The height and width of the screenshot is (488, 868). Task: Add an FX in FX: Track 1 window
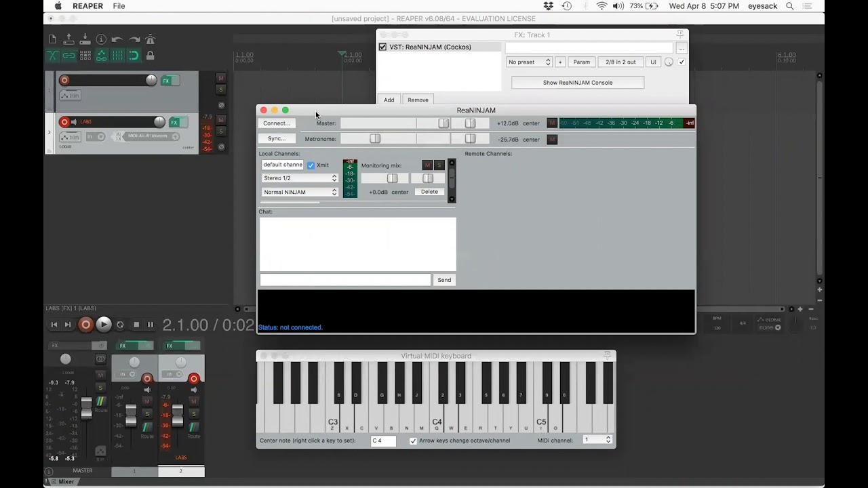tap(389, 100)
